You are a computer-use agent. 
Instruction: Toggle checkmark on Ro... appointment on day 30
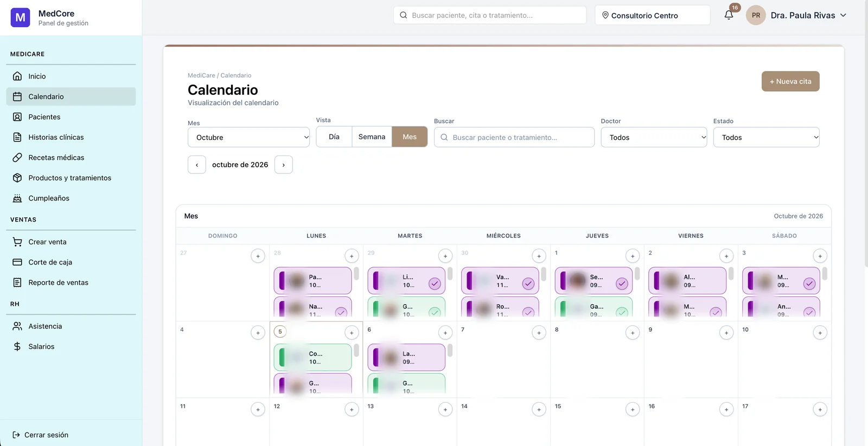(528, 312)
